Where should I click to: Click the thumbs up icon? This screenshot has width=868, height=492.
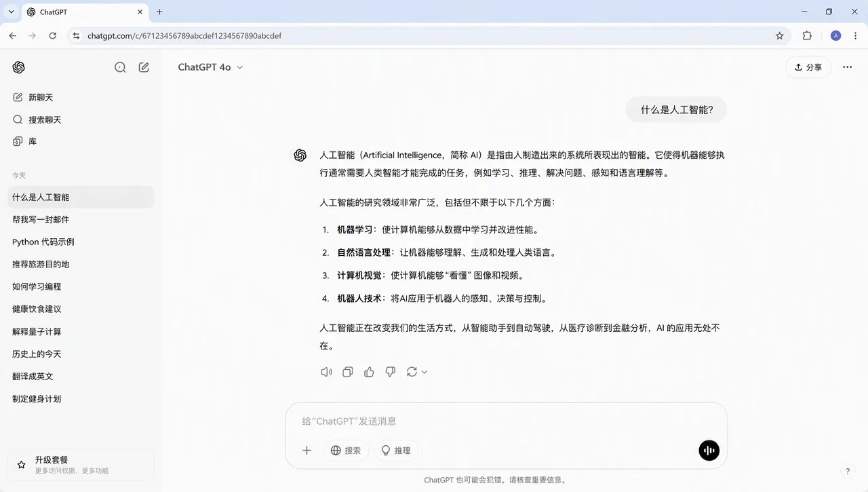click(x=369, y=372)
